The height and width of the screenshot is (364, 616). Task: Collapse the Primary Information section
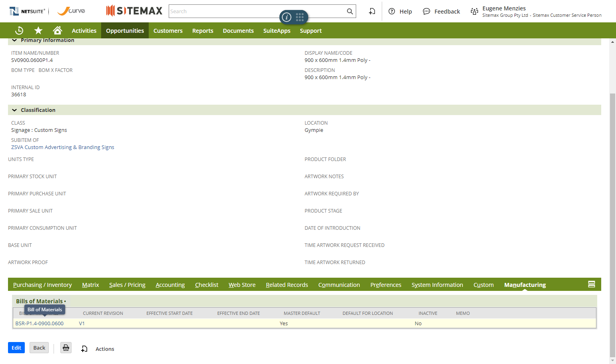pos(14,40)
